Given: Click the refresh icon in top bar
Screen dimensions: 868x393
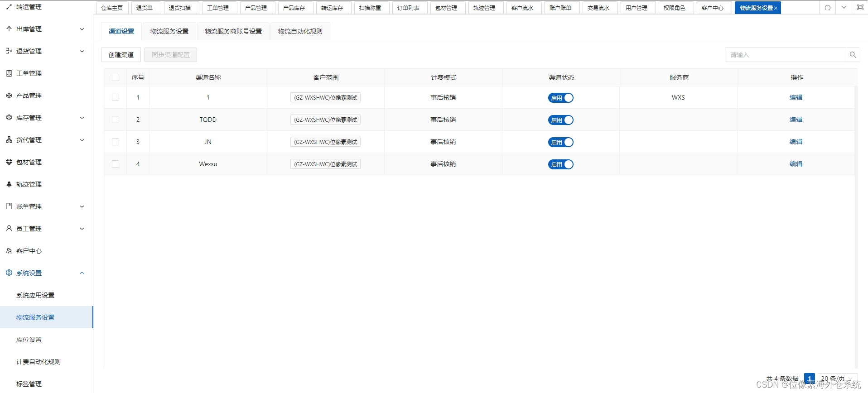Looking at the screenshot, I should pos(828,8).
